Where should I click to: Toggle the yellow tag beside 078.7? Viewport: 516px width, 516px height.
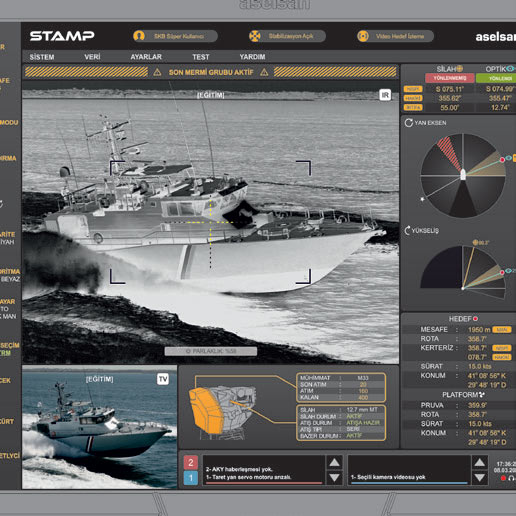pos(502,357)
